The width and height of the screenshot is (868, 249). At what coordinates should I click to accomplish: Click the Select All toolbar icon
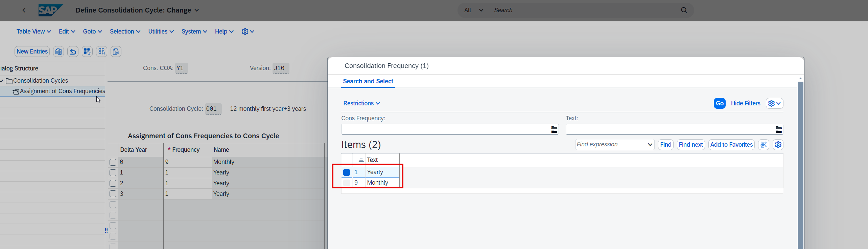point(87,51)
